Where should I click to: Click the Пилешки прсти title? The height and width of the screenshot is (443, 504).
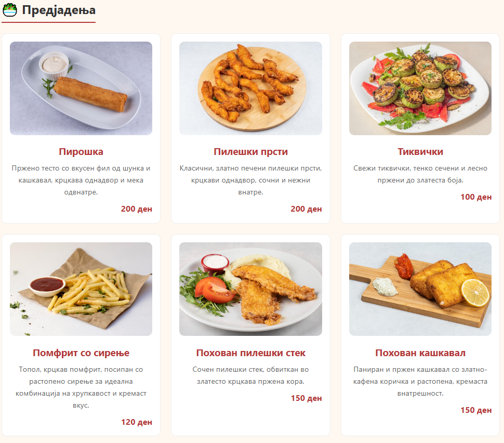pyautogui.click(x=251, y=151)
